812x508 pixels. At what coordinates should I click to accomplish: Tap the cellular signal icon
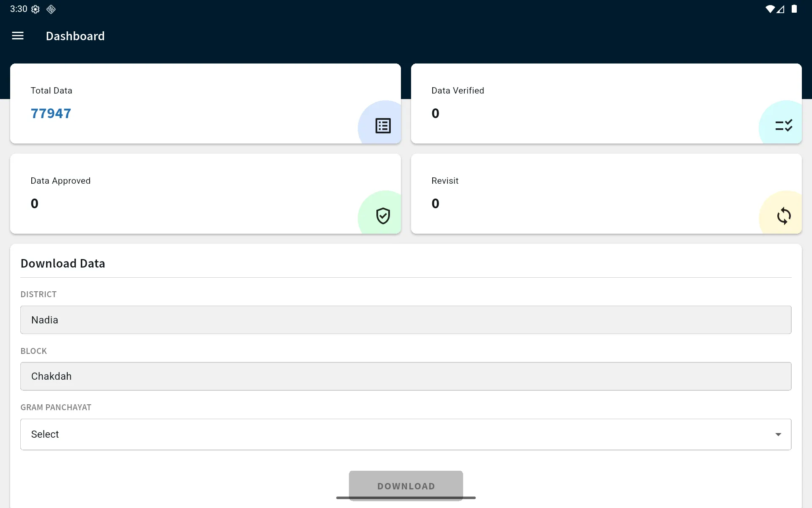click(x=780, y=9)
